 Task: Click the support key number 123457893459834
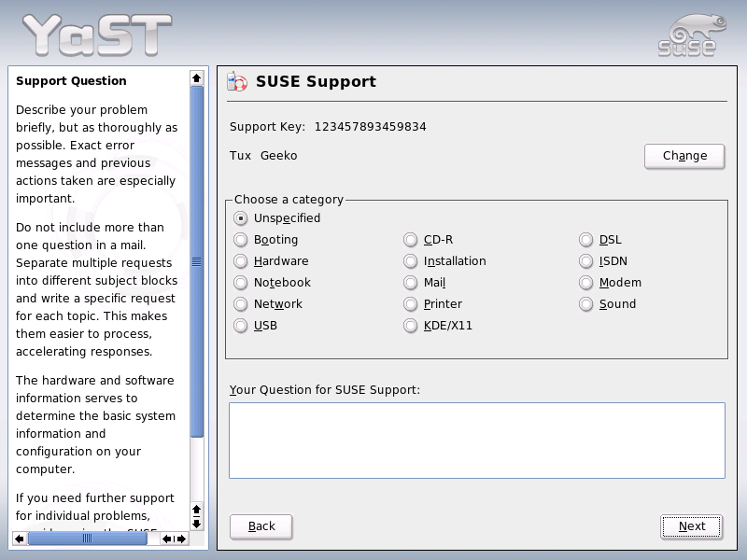pyautogui.click(x=370, y=127)
